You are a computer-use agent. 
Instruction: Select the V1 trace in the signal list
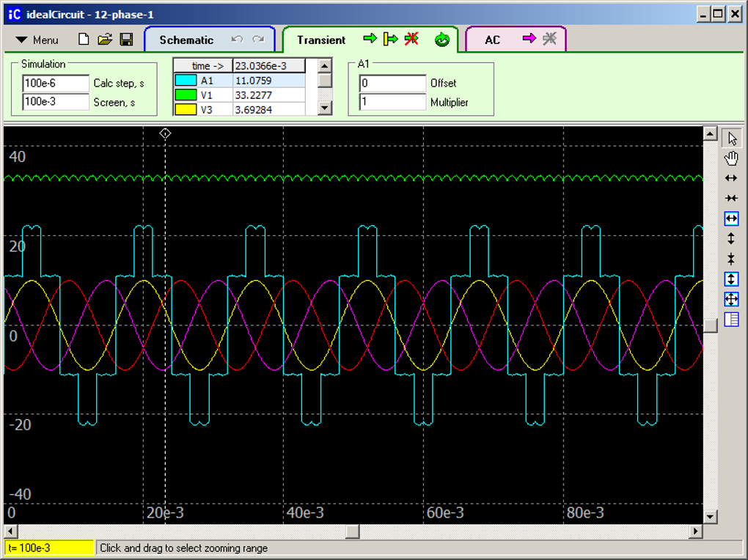(208, 95)
